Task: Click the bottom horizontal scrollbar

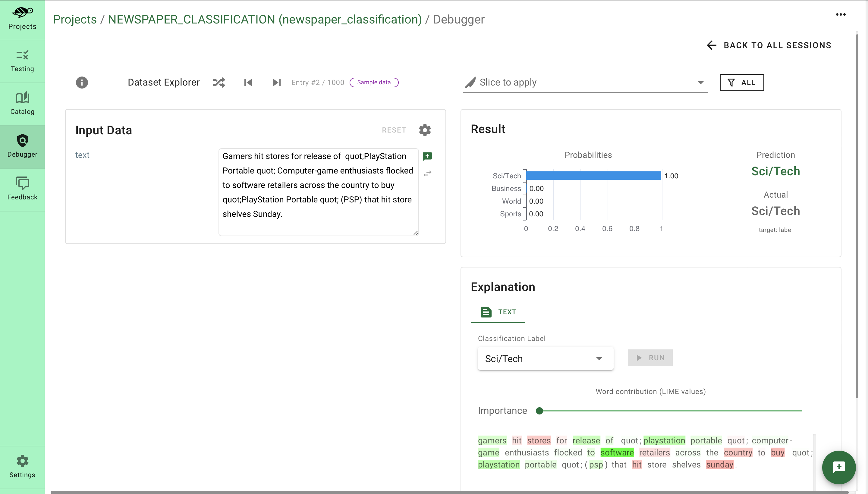Action: [449, 492]
